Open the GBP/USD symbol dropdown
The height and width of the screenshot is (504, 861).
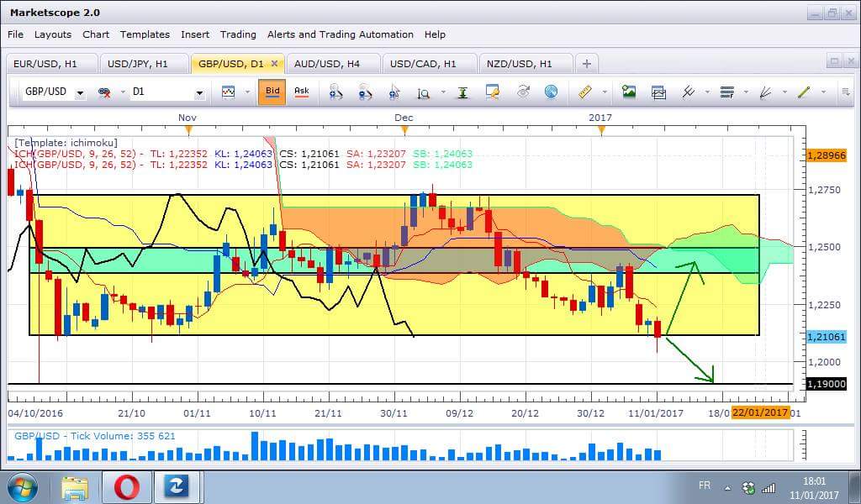[x=80, y=93]
